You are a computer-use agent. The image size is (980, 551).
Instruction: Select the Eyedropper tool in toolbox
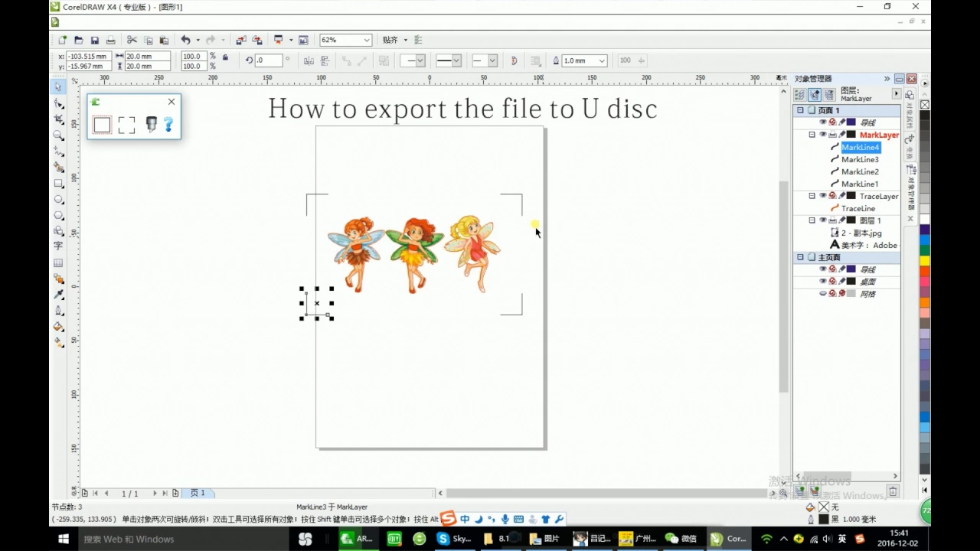58,295
